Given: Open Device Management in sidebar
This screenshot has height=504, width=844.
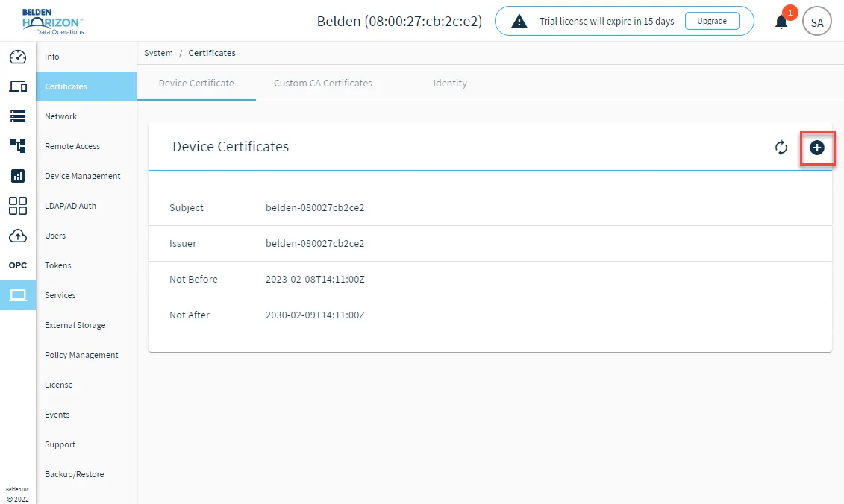Looking at the screenshot, I should (86, 176).
